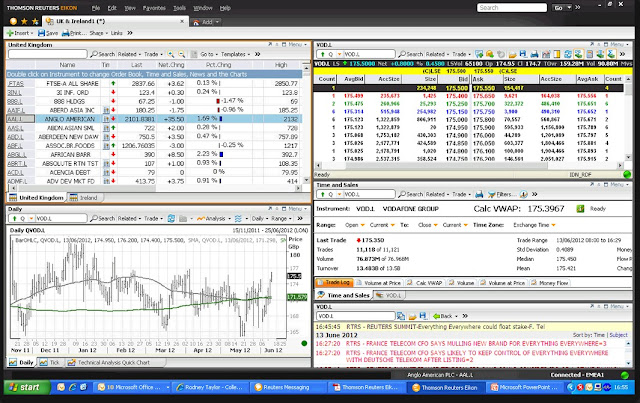Click the .FTAS instrument link

coord(16,83)
